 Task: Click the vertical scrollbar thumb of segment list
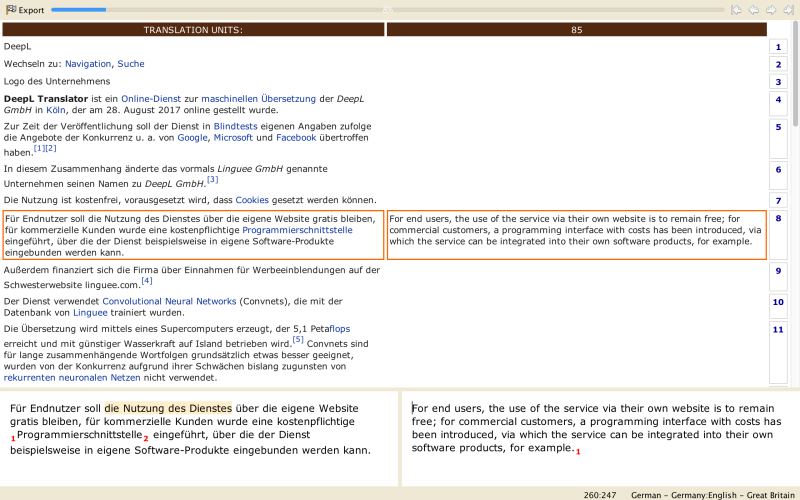[x=795, y=74]
